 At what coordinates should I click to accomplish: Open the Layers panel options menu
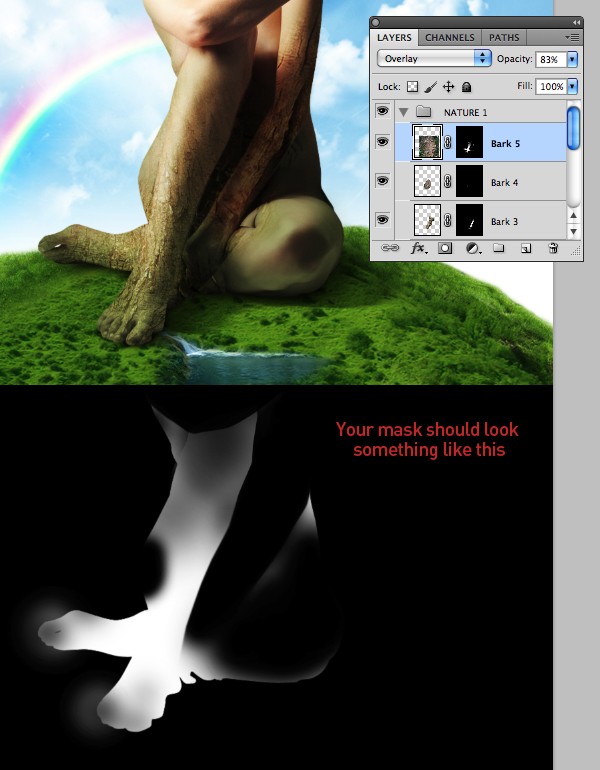coord(573,37)
